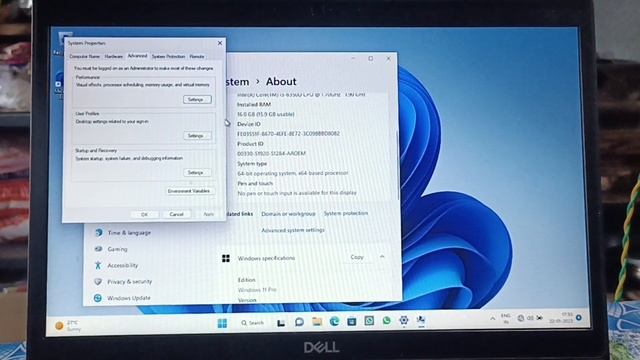Launch File Explorer from the taskbar
This screenshot has height=360, width=640.
pos(317,322)
